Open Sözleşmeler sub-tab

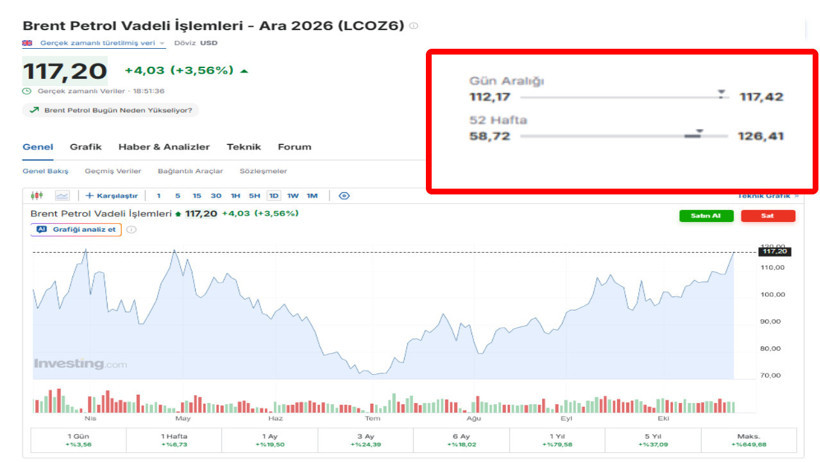(x=263, y=171)
